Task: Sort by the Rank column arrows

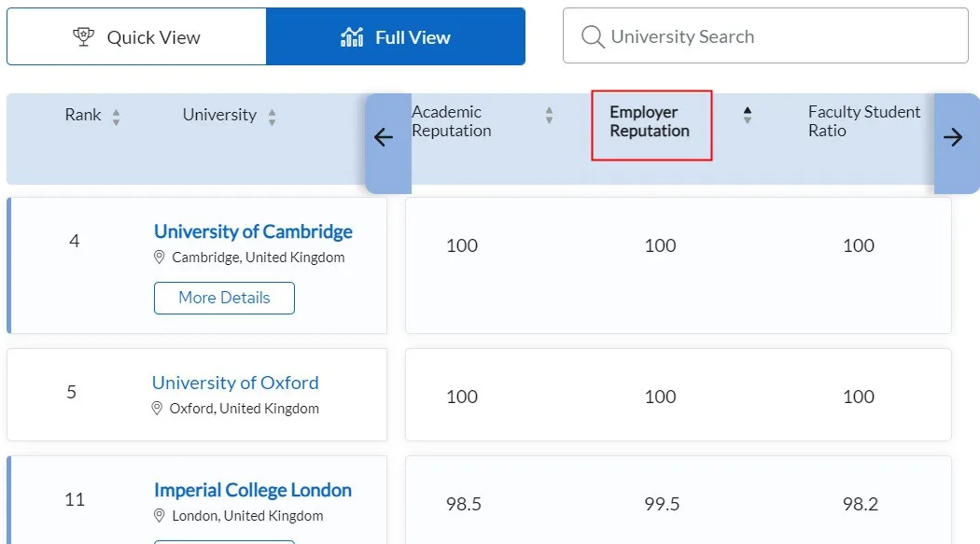Action: [x=116, y=117]
